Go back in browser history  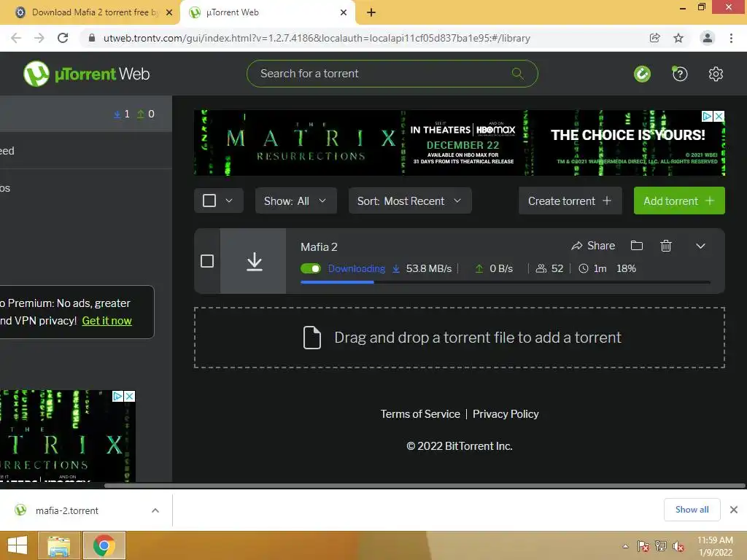(x=16, y=38)
